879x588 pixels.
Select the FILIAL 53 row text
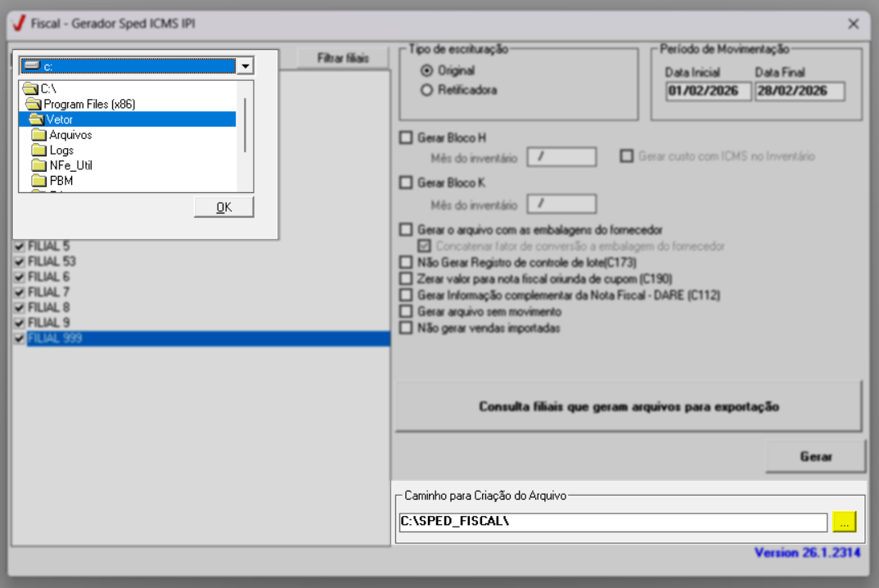52,262
